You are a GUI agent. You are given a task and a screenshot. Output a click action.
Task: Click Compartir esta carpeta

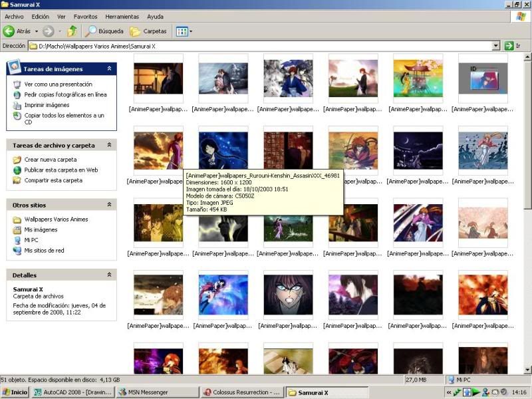coord(53,180)
